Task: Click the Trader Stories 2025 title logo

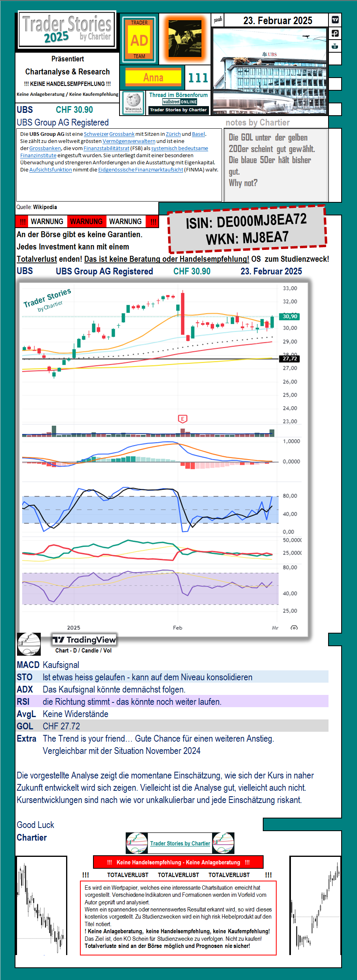Action: click(67, 30)
